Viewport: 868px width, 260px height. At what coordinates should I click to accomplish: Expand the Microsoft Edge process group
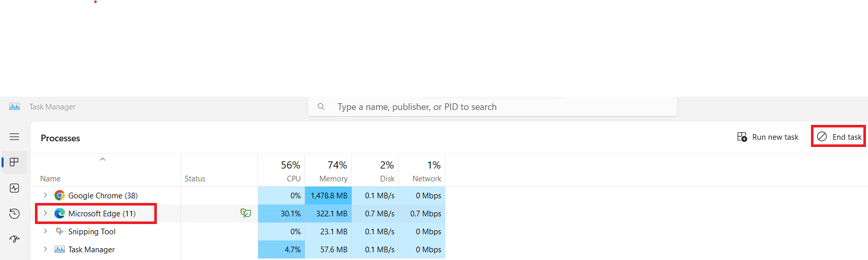point(45,213)
